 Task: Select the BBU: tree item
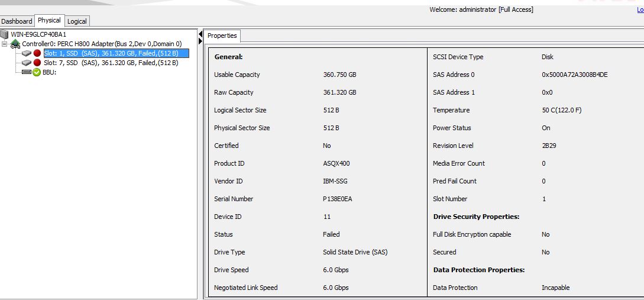[x=49, y=72]
